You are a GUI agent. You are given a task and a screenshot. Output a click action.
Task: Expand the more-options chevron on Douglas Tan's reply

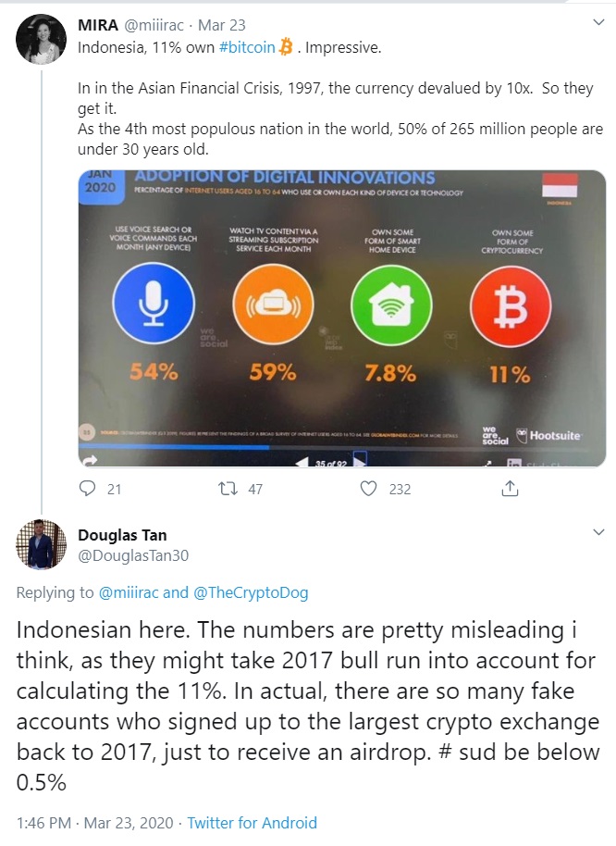(x=598, y=532)
